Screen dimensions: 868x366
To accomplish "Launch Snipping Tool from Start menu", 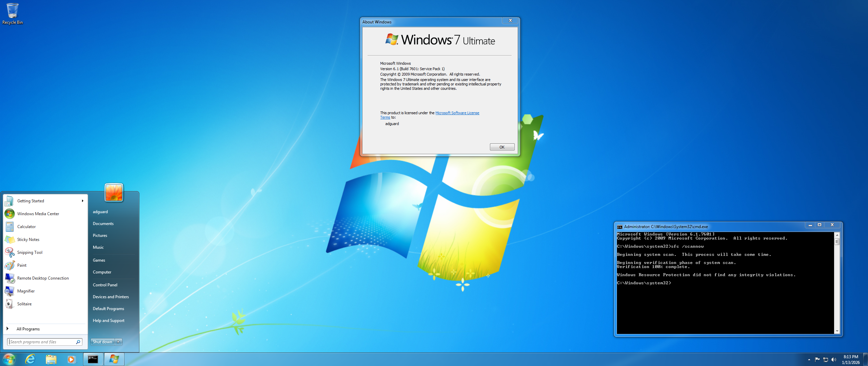I will [x=29, y=252].
